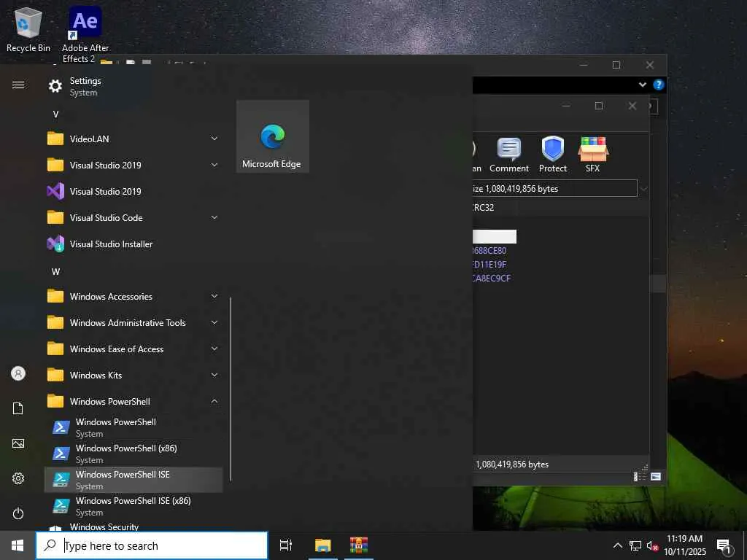Click the Protect button in WinRAR toolbar
Image resolution: width=747 pixels, height=560 pixels.
(553, 155)
